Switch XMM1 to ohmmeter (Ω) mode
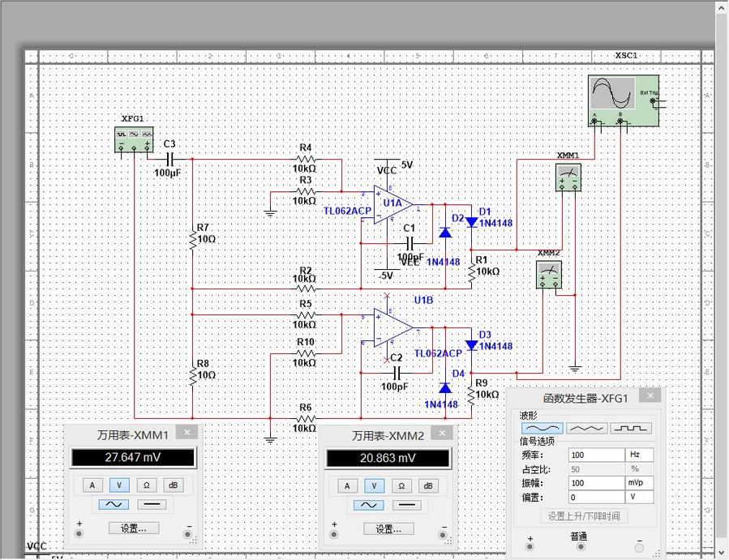The image size is (729, 560). pyautogui.click(x=145, y=485)
